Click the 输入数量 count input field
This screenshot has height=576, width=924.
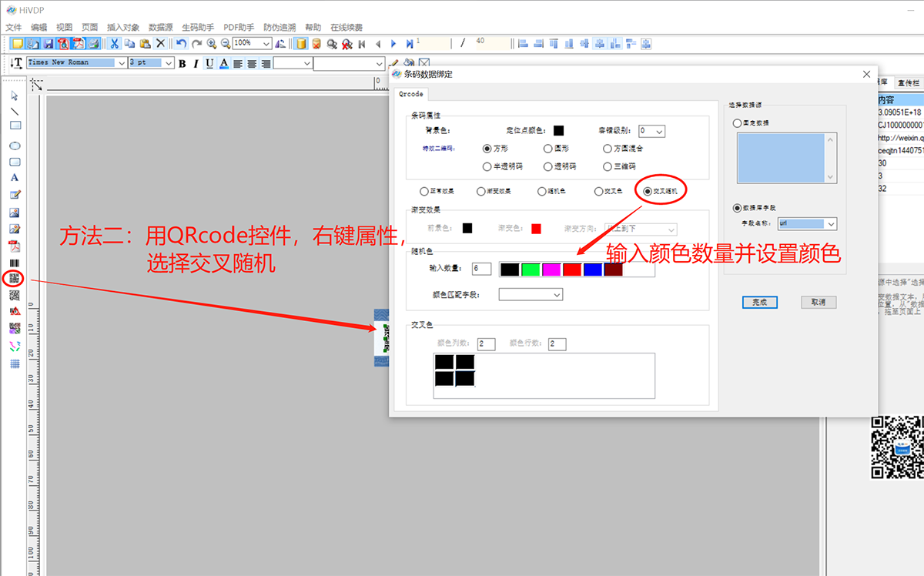(x=481, y=269)
